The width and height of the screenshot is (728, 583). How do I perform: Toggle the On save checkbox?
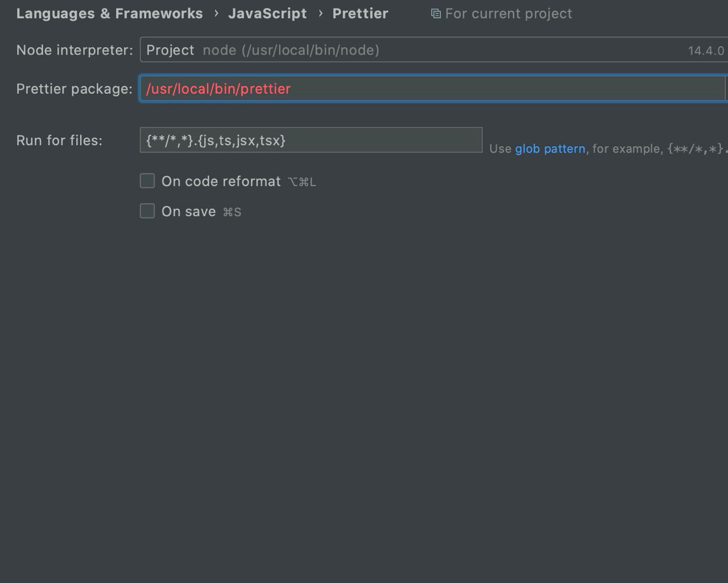click(147, 211)
